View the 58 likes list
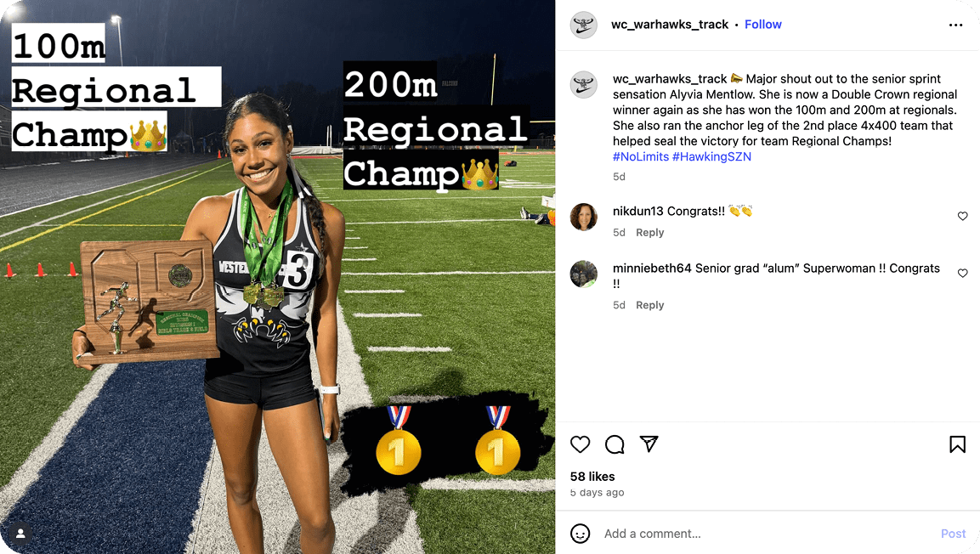Viewport: 980px width, 554px height. pos(592,477)
